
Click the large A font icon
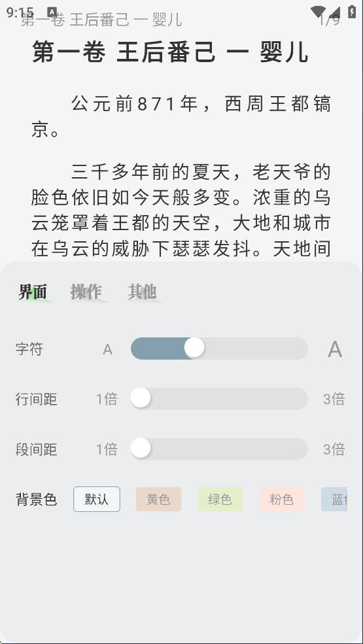click(x=335, y=350)
